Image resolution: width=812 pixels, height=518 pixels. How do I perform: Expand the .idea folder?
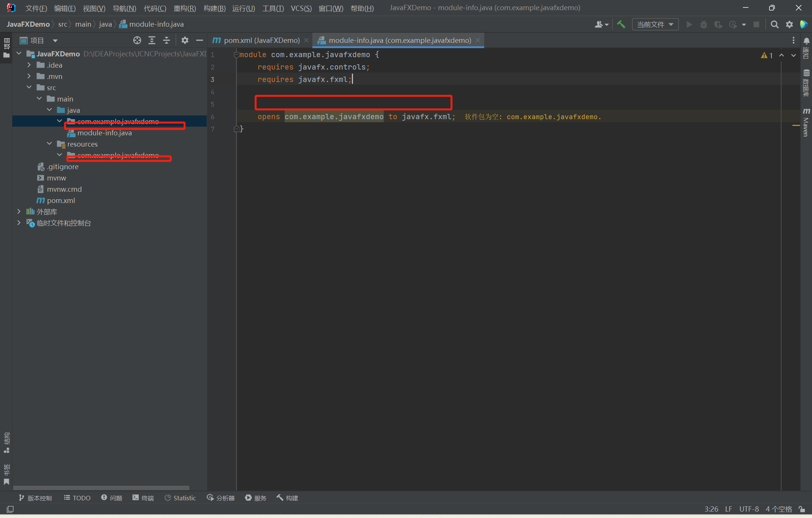[x=29, y=65]
